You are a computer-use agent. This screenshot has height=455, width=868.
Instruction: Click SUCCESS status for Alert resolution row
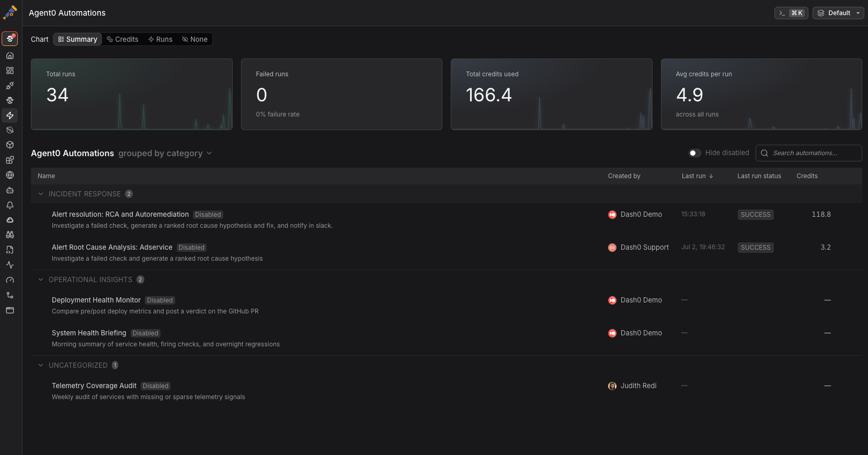(756, 215)
